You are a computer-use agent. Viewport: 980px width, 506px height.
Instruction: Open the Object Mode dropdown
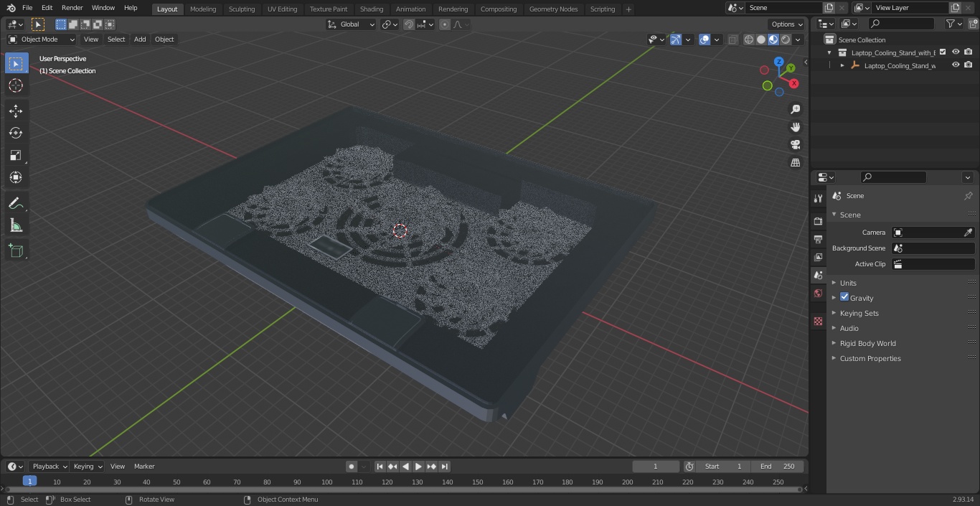pos(41,39)
